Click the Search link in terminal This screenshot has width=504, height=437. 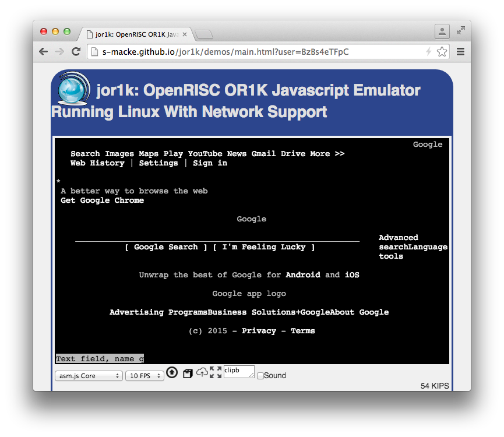[x=85, y=154]
